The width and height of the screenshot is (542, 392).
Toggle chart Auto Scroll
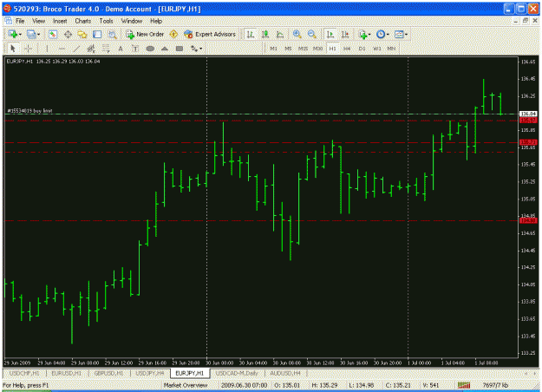coord(330,34)
